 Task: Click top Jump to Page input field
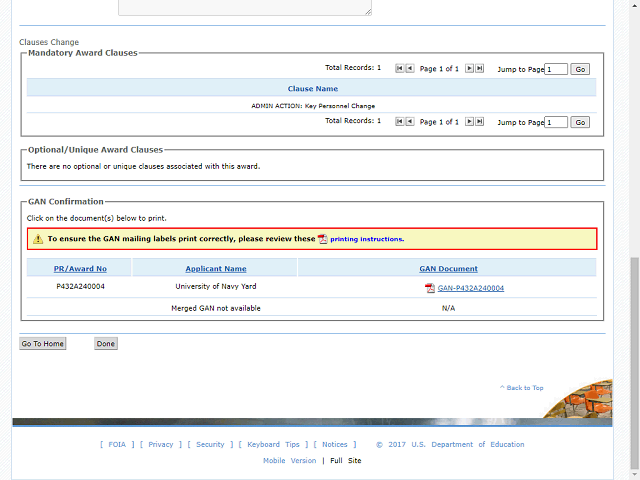pos(556,69)
